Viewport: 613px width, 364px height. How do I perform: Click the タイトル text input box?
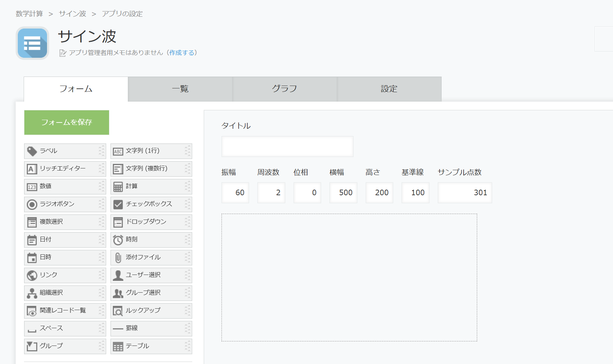[x=287, y=147]
